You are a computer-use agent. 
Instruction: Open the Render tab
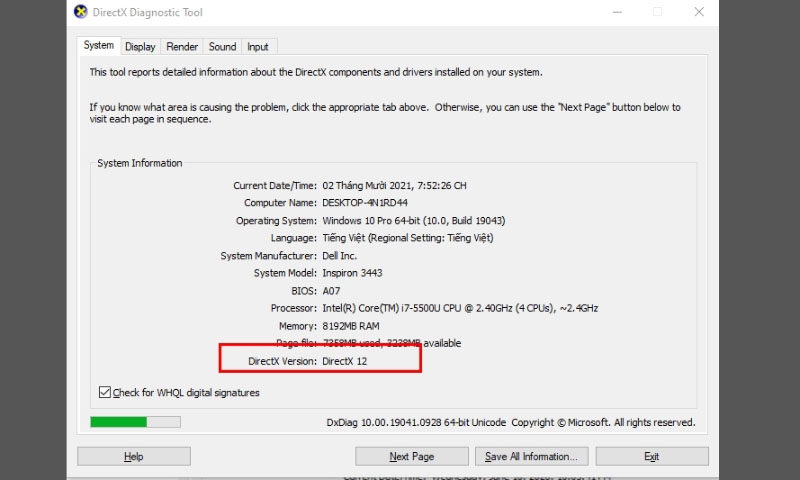182,47
